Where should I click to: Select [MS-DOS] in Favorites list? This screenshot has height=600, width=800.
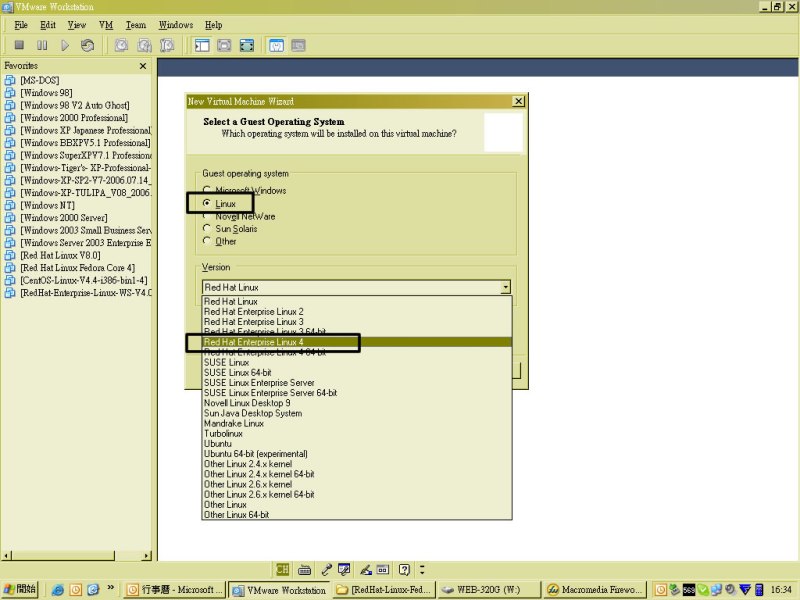click(x=40, y=80)
